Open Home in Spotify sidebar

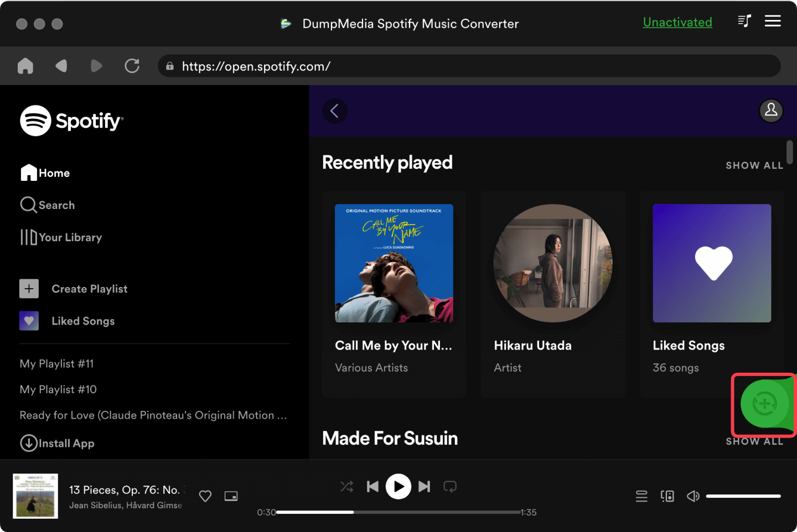point(45,173)
